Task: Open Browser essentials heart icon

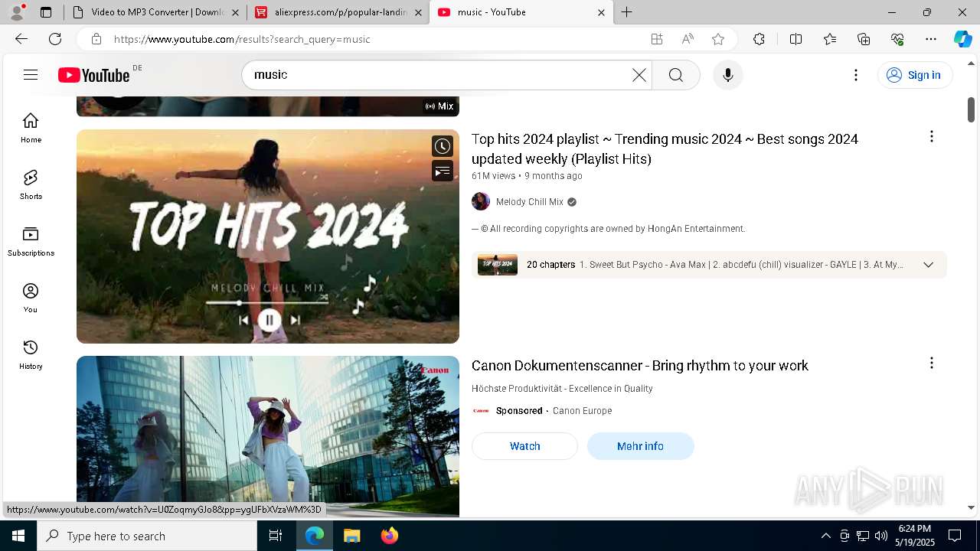Action: [x=897, y=39]
